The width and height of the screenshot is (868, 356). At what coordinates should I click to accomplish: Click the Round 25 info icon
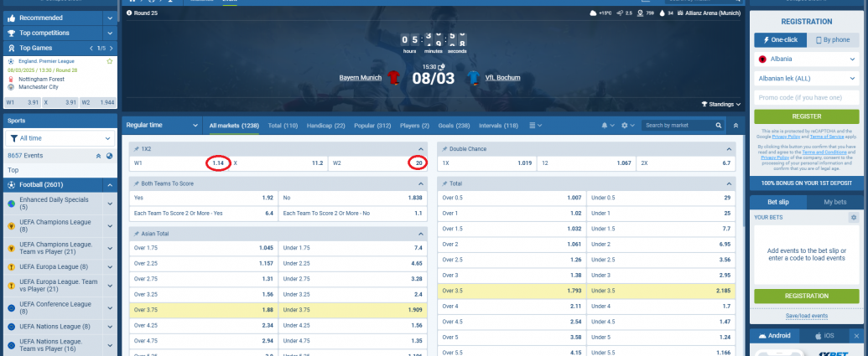click(x=129, y=13)
